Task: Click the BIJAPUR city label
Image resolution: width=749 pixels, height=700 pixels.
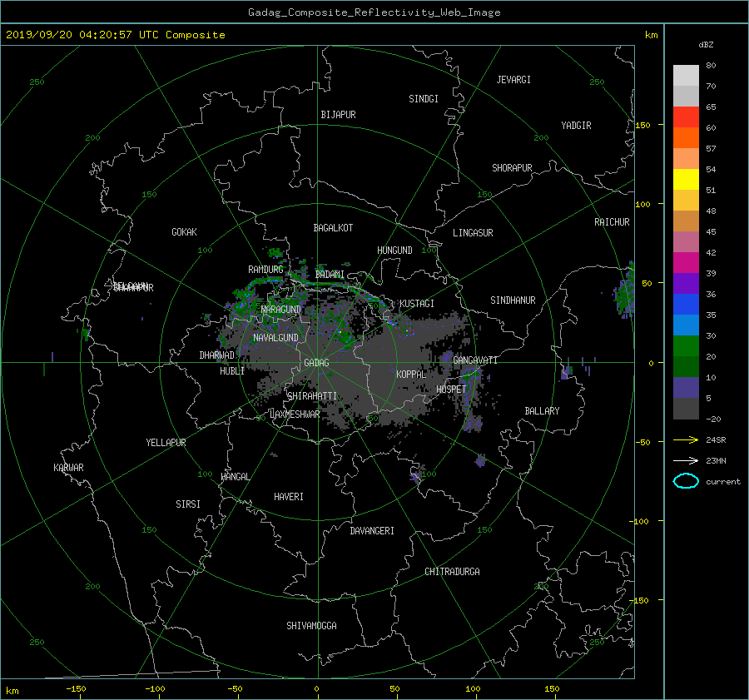Action: click(x=338, y=115)
